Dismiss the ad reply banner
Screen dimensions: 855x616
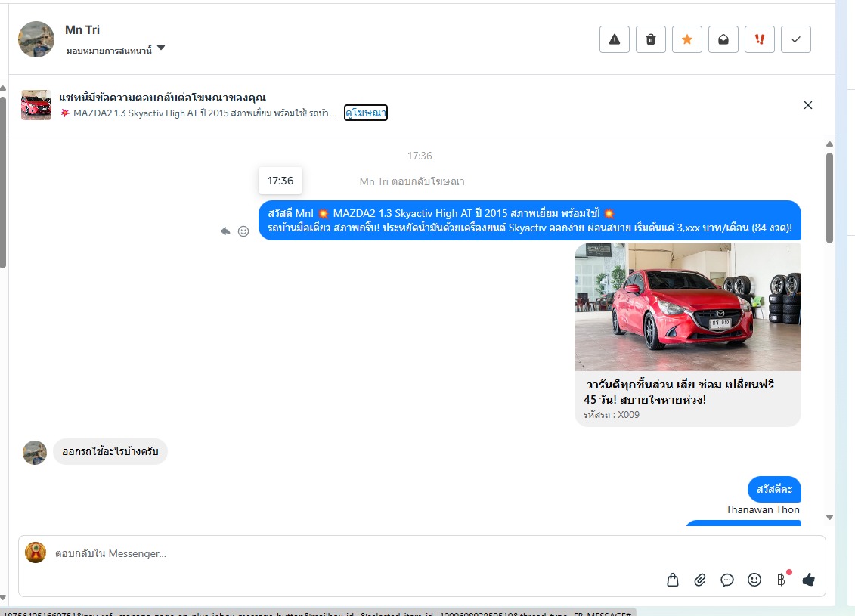(x=807, y=105)
